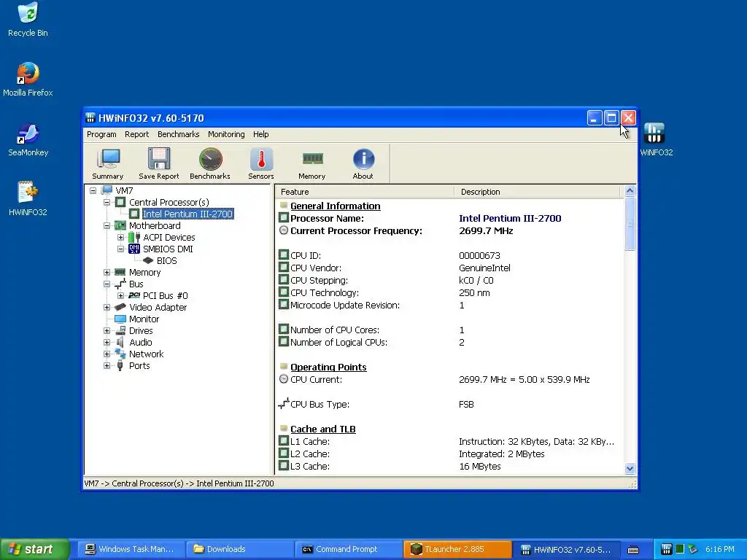Viewport: 747px width, 560px height.
Task: Click the About info icon
Action: tap(363, 164)
